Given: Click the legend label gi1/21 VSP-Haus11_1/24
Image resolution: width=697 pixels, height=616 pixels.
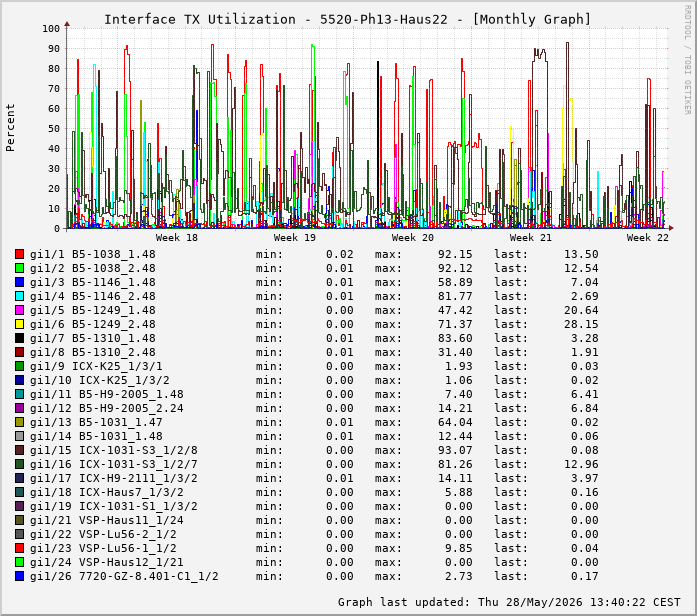Looking at the screenshot, I should (107, 520).
